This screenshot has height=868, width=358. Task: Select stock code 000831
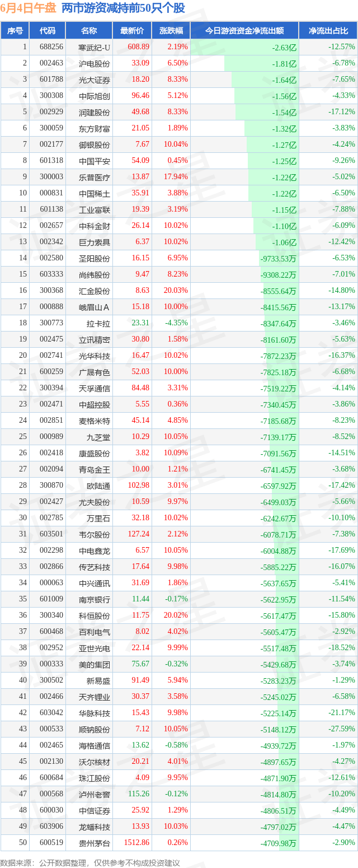tap(51, 193)
